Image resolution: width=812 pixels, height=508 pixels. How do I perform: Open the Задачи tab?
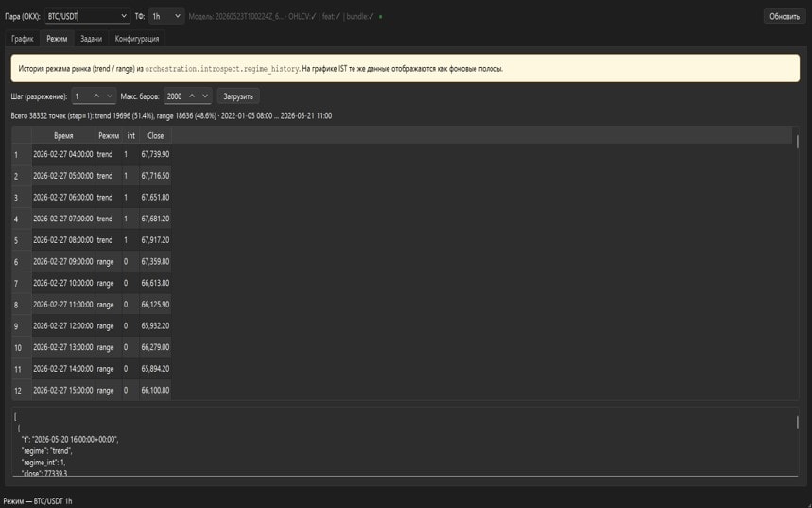pyautogui.click(x=91, y=39)
